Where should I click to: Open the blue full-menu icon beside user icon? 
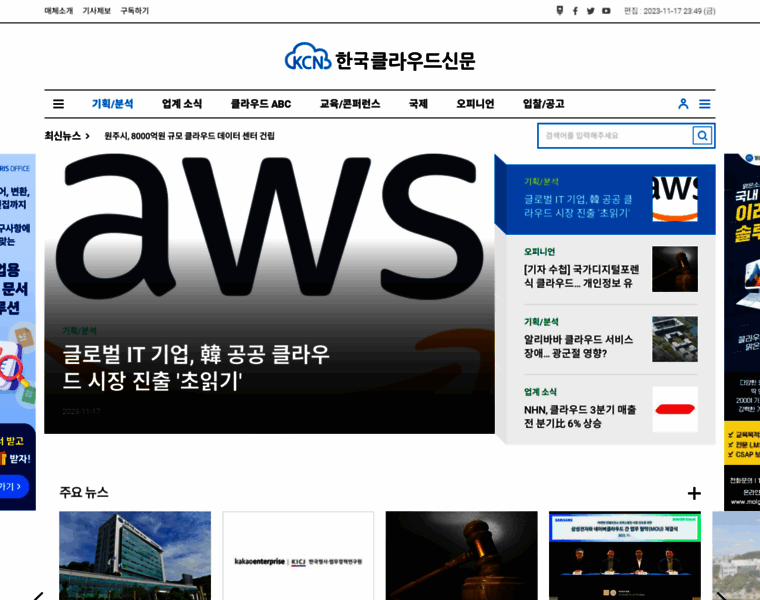(704, 104)
